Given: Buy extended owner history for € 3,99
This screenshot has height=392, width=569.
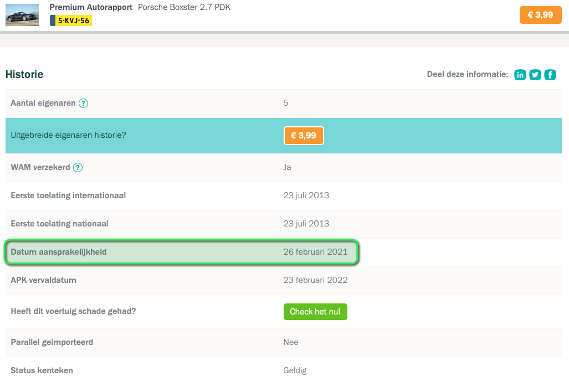Looking at the screenshot, I should pyautogui.click(x=304, y=136).
